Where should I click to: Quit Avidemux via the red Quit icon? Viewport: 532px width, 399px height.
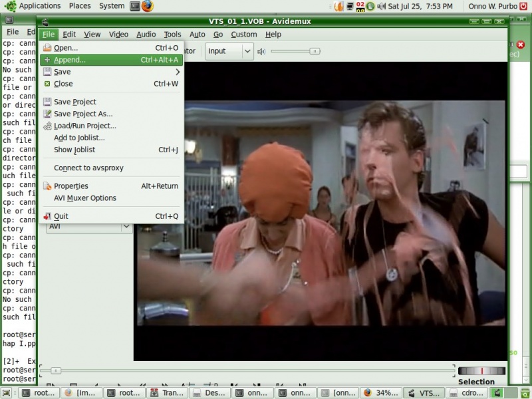coord(49,216)
